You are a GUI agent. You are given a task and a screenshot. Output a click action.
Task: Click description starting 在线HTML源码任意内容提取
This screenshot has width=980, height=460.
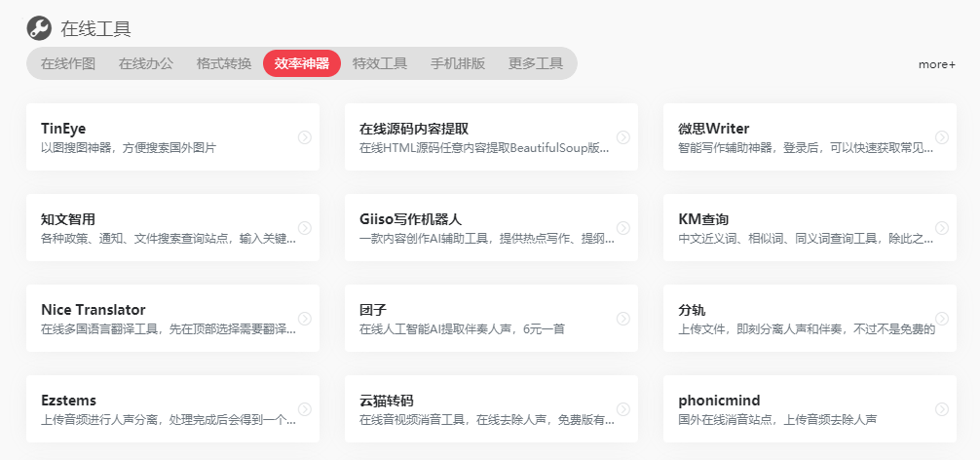coord(484,148)
